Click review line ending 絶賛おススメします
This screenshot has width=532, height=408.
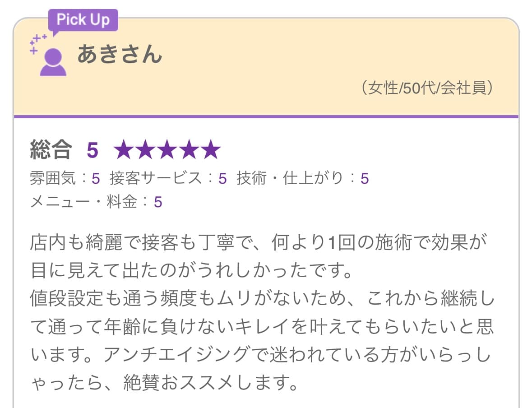point(164,383)
